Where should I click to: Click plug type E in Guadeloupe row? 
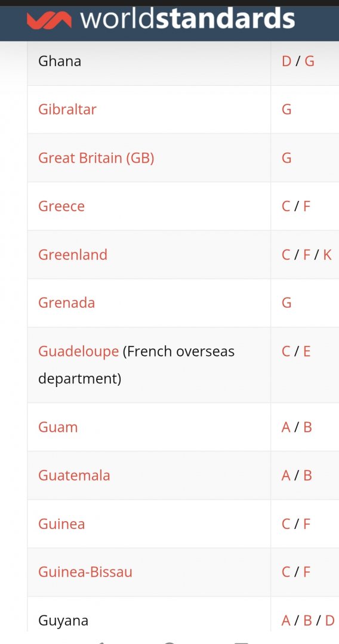[x=307, y=352]
